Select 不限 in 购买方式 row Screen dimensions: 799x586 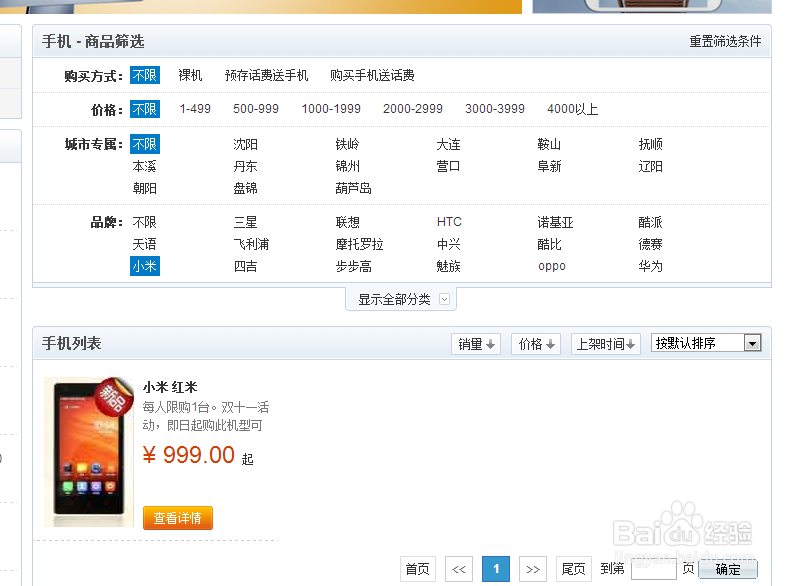coord(145,75)
